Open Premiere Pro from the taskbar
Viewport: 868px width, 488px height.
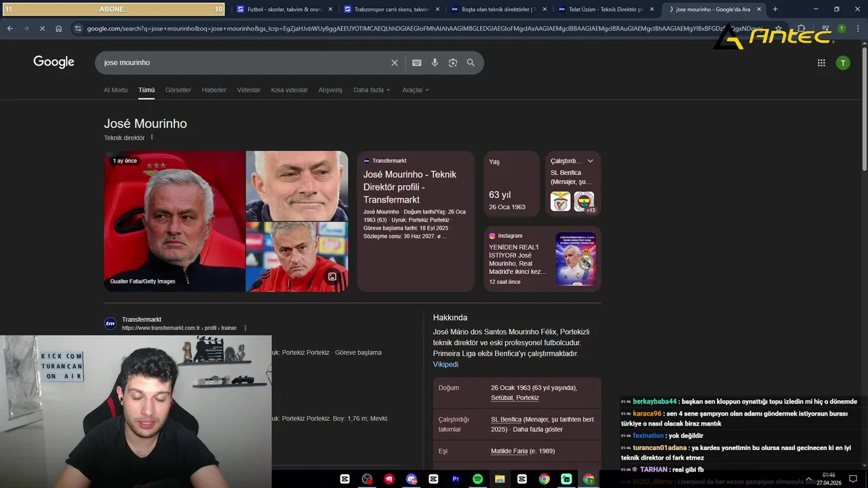[456, 479]
